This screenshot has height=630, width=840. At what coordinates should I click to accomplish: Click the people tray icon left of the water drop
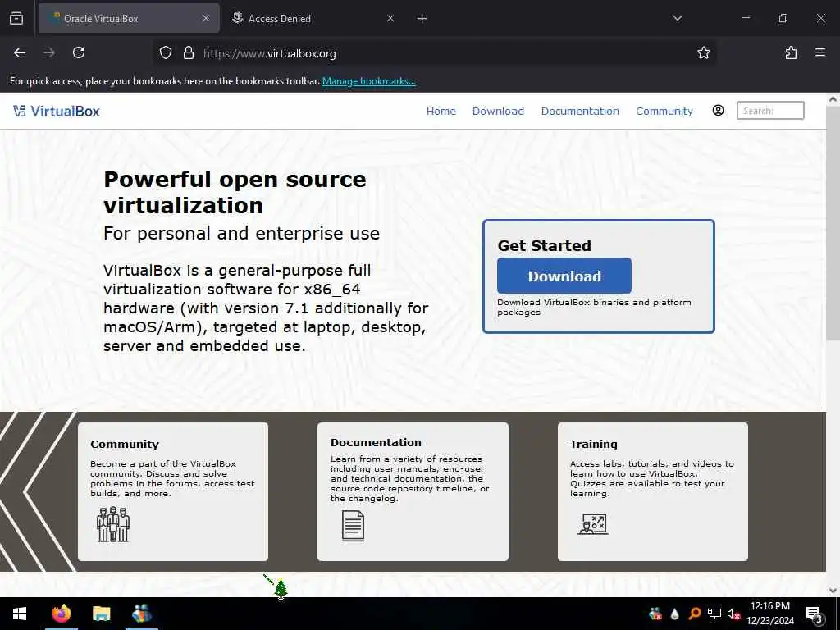tap(655, 614)
